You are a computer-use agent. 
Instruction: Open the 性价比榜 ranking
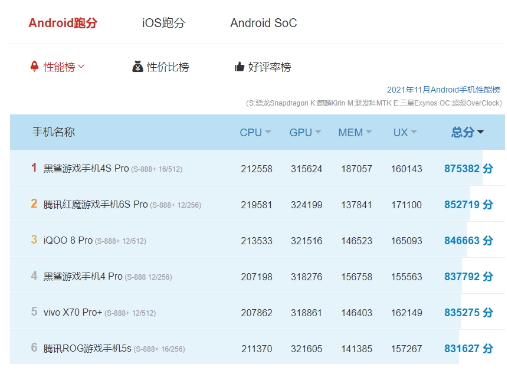pos(168,67)
